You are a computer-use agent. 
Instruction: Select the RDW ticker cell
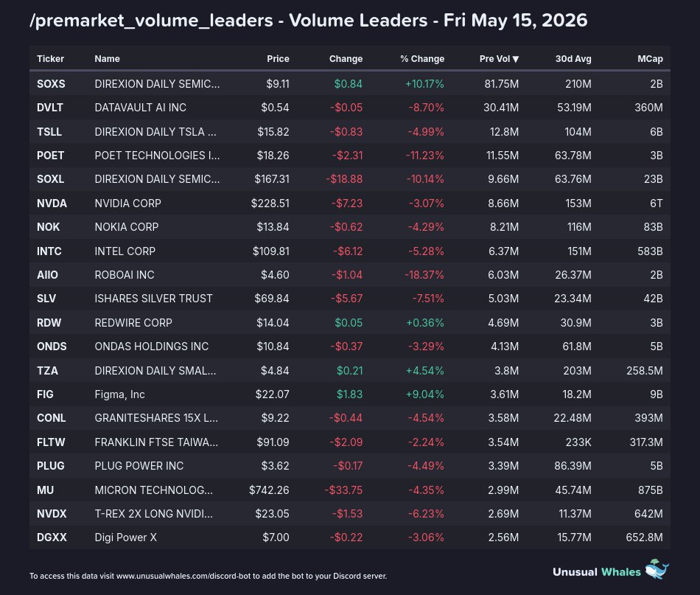pos(49,322)
